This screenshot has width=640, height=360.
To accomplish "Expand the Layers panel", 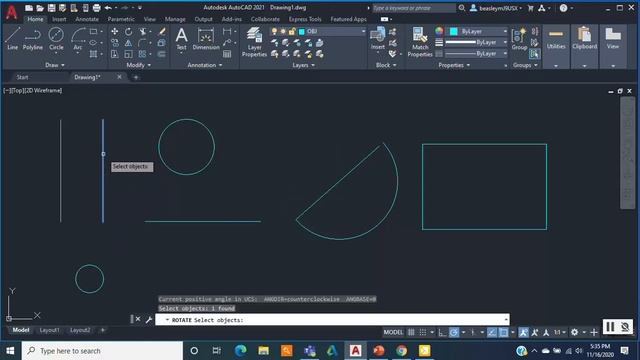I will [x=304, y=65].
